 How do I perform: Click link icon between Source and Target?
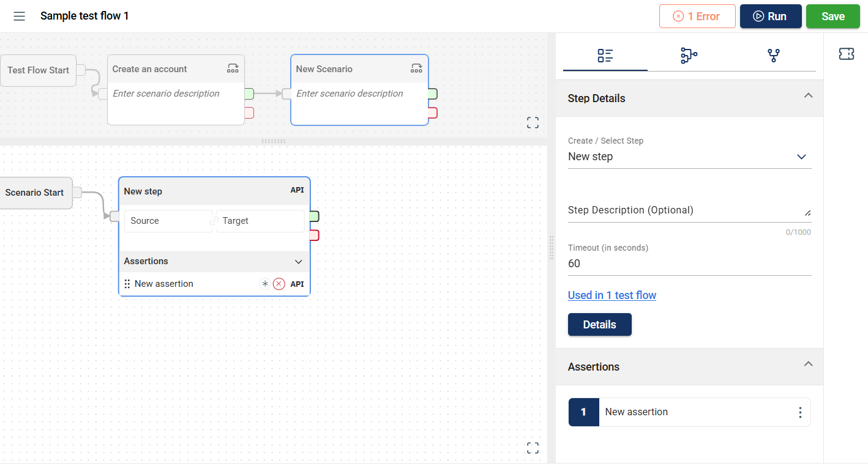(214, 221)
